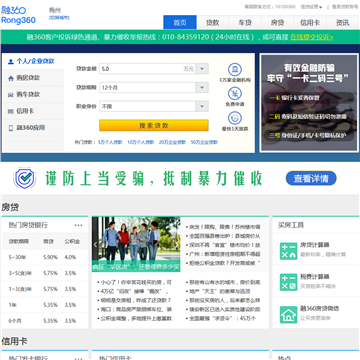Switch to the 首页 tab
This screenshot has height=360, width=360.
pos(180,22)
